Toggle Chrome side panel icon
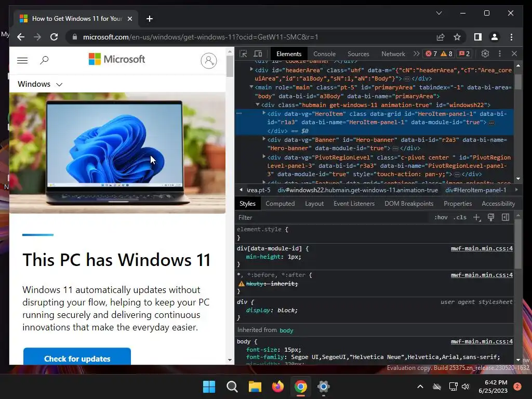Viewport: 532px width, 399px height. (478, 37)
